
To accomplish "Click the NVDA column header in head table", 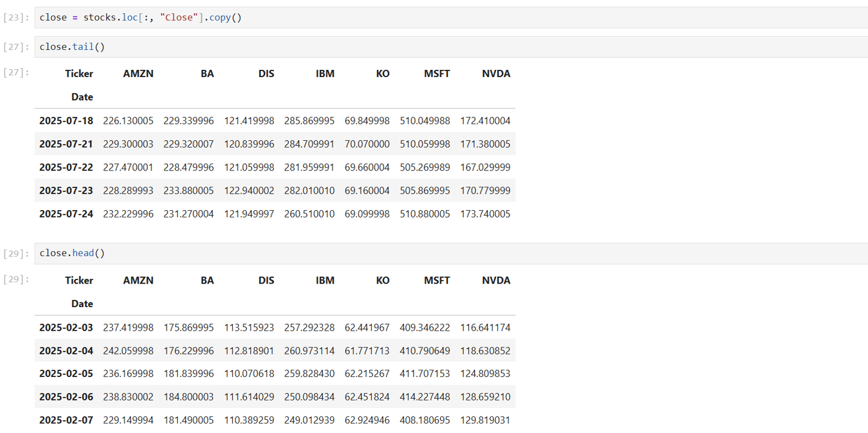I will click(x=496, y=280).
